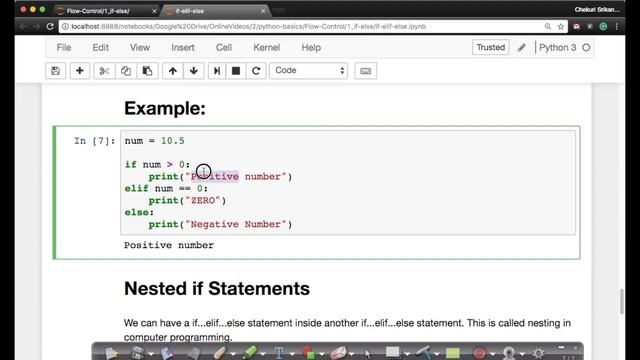Open the Edit menu
The width and height of the screenshot is (640, 360).
click(100, 48)
